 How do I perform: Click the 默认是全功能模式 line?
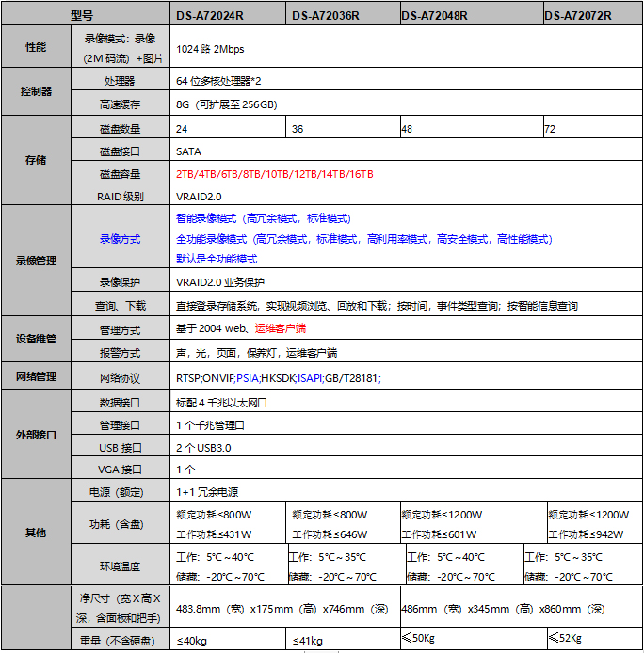tap(217, 259)
